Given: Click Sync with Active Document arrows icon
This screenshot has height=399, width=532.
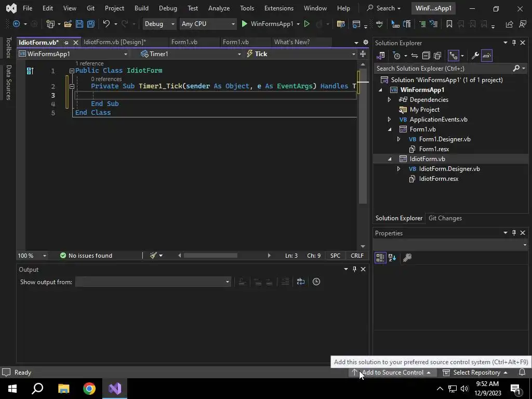Looking at the screenshot, I should (x=414, y=55).
